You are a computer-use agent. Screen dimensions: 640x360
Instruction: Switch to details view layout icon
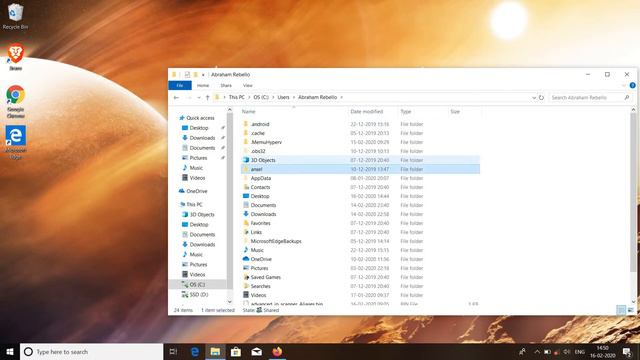click(621, 310)
